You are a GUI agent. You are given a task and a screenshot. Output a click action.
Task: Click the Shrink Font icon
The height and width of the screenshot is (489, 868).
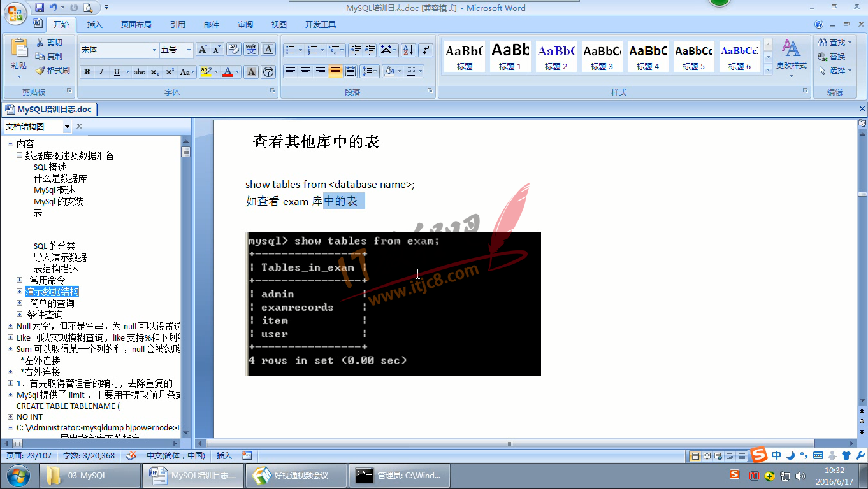(217, 50)
